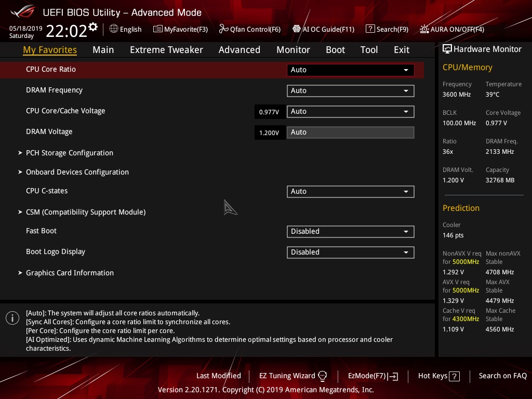Open Qfan Control(F6)
The height and width of the screenshot is (399, 532).
[x=250, y=29]
